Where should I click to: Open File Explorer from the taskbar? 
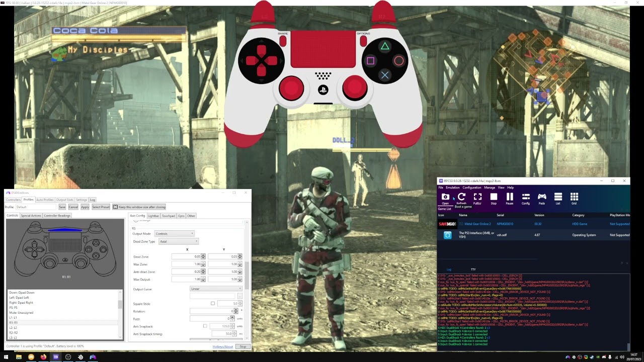coord(19,357)
